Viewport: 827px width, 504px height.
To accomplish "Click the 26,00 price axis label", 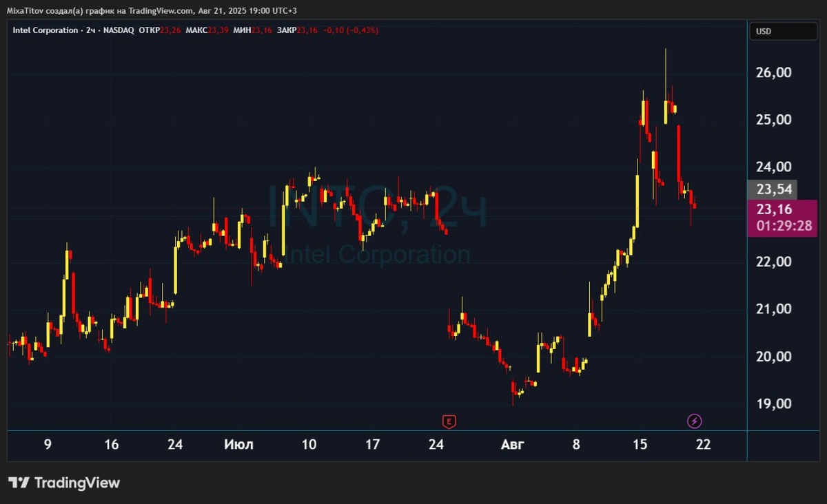I will [x=775, y=73].
